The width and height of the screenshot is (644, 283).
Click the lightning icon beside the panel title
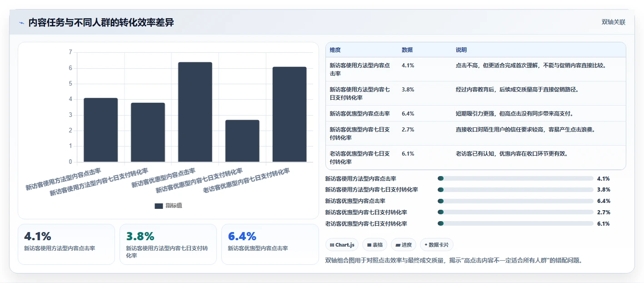point(22,23)
